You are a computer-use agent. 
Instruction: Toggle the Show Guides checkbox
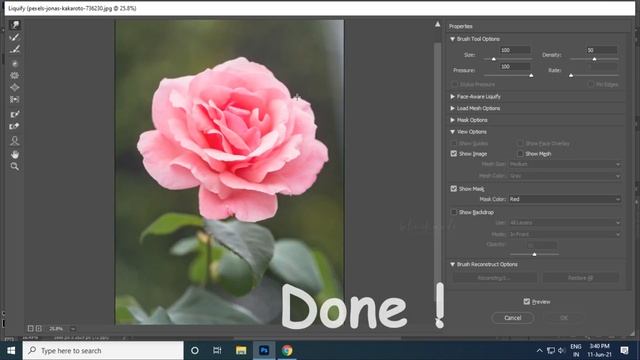point(453,144)
